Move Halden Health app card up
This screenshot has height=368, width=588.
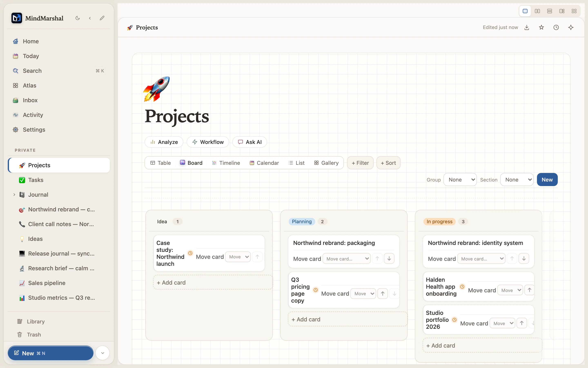[x=529, y=290]
